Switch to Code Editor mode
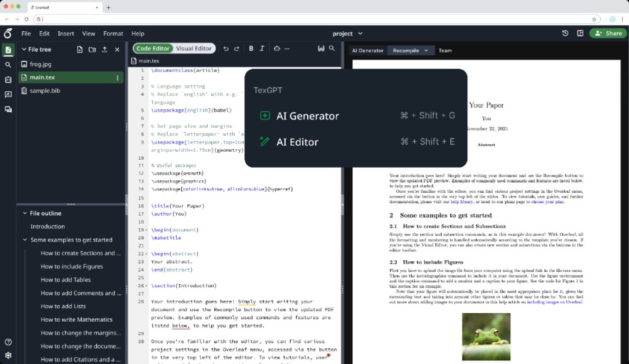 153,48
